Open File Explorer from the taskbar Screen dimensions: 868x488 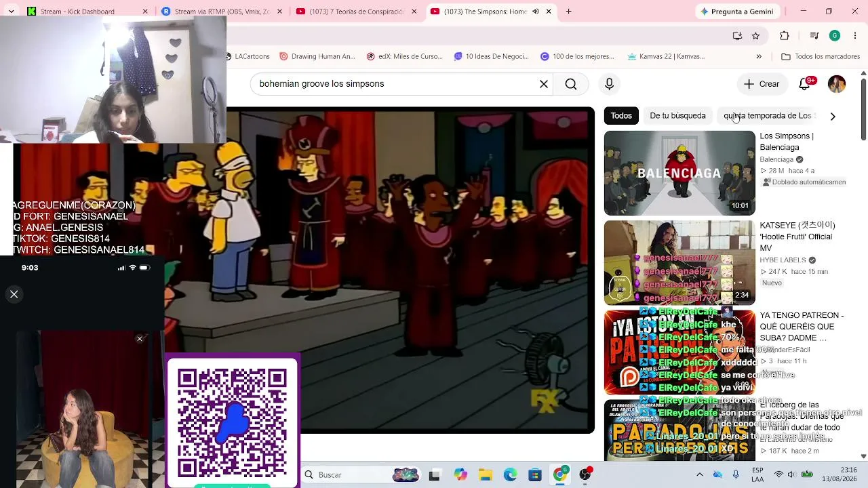coord(486,475)
